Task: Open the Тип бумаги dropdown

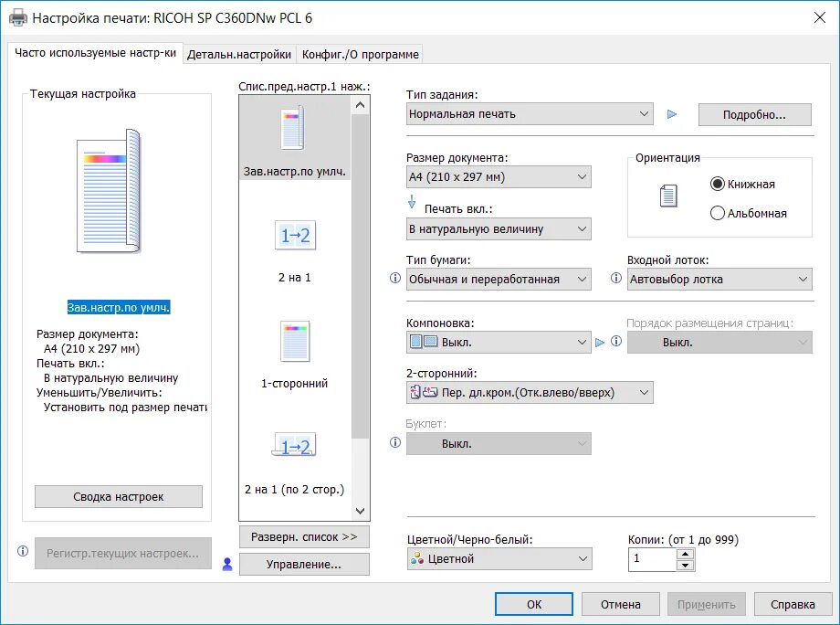Action: point(499,280)
